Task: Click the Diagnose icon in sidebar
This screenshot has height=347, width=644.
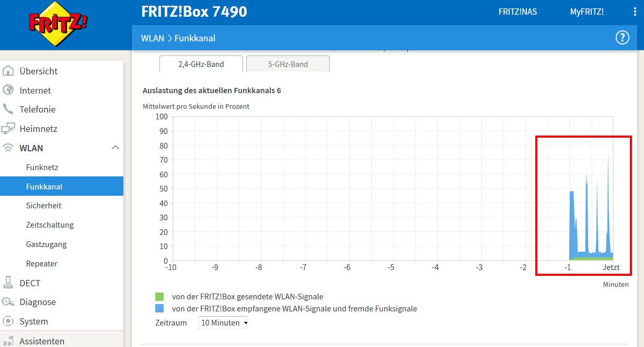Action: [8, 302]
